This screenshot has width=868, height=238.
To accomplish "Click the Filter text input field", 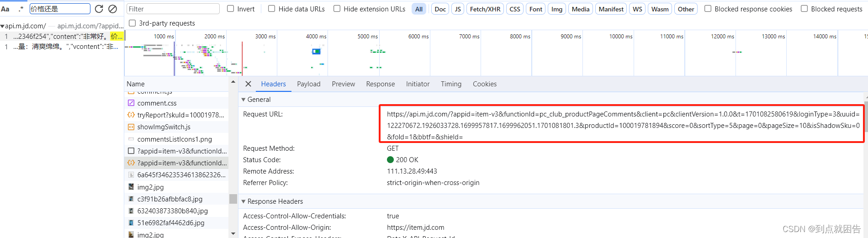I will coord(173,9).
